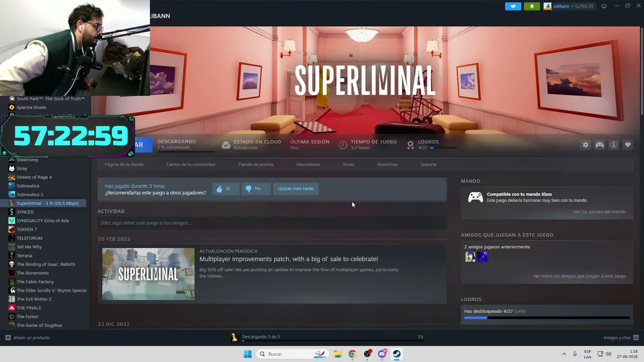Click The Cabin Factory game icon
The height and width of the screenshot is (362, 644).
coord(12,282)
